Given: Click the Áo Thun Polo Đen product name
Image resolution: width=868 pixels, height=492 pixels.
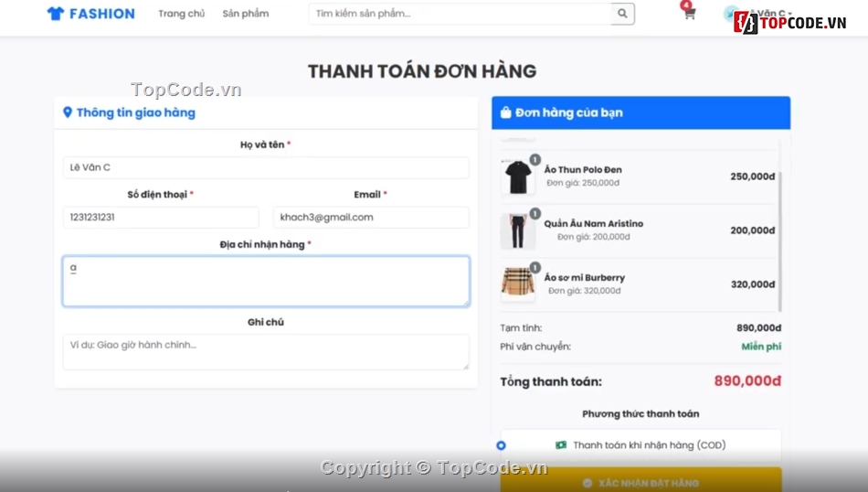Looking at the screenshot, I should [583, 169].
